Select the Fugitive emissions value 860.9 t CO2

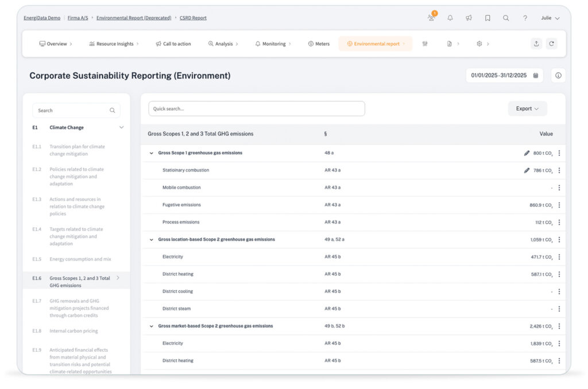[x=541, y=205]
